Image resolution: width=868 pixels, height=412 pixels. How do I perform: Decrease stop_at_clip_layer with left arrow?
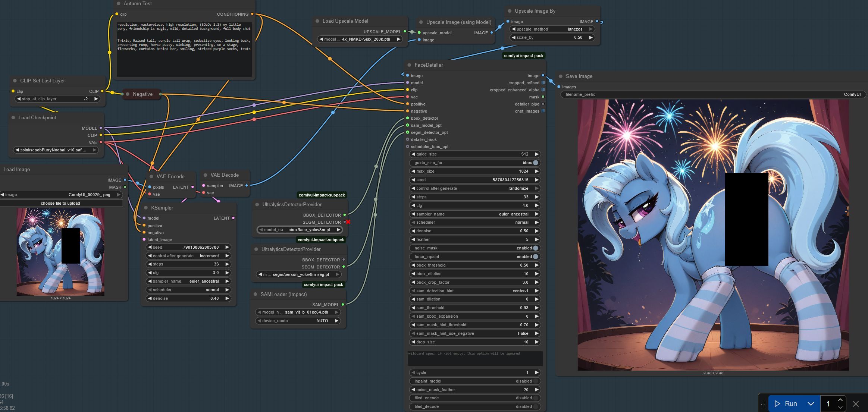19,99
